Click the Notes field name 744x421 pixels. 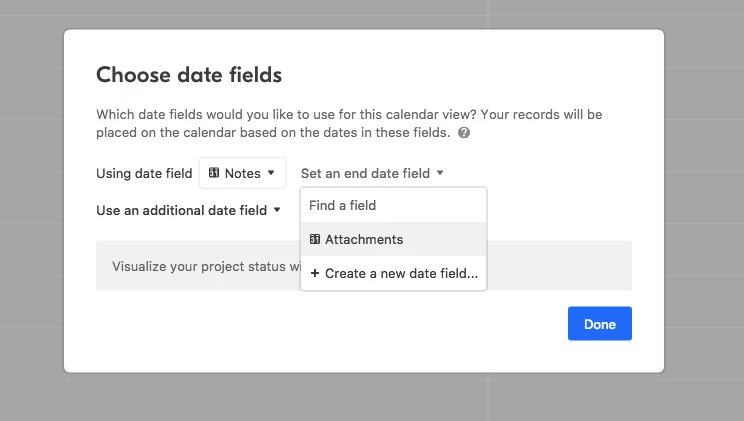pos(242,173)
